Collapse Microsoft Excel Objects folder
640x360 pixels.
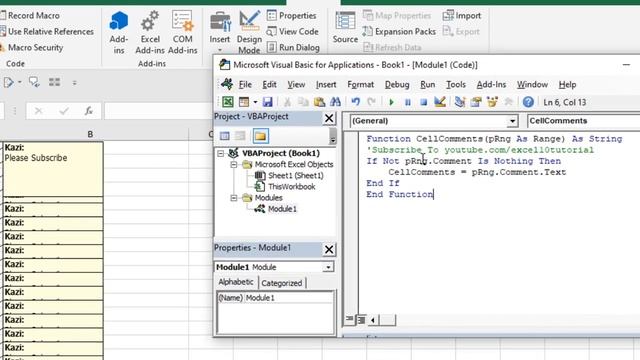click(234, 164)
